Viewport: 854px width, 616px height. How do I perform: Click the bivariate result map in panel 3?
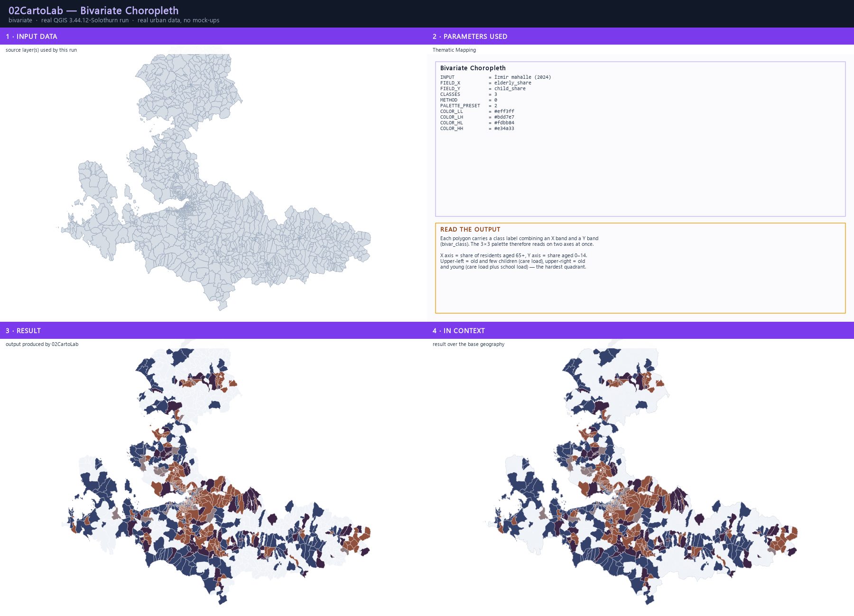point(213,476)
